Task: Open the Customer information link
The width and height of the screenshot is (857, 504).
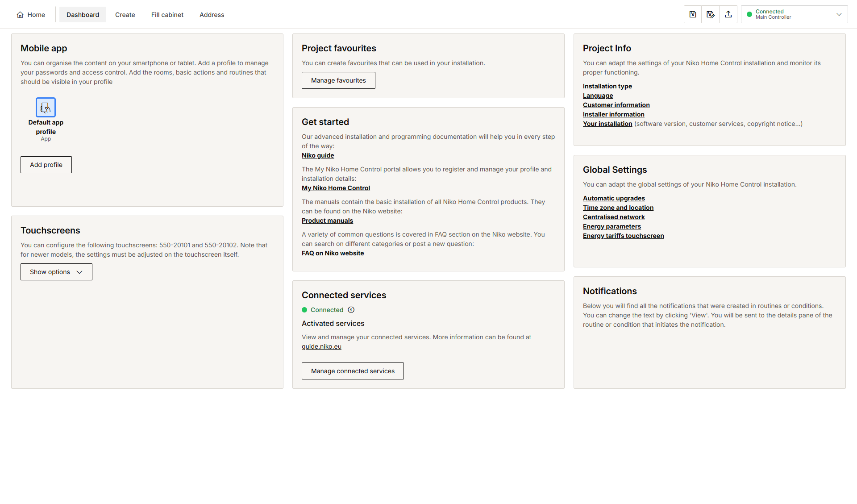Action: pos(616,105)
